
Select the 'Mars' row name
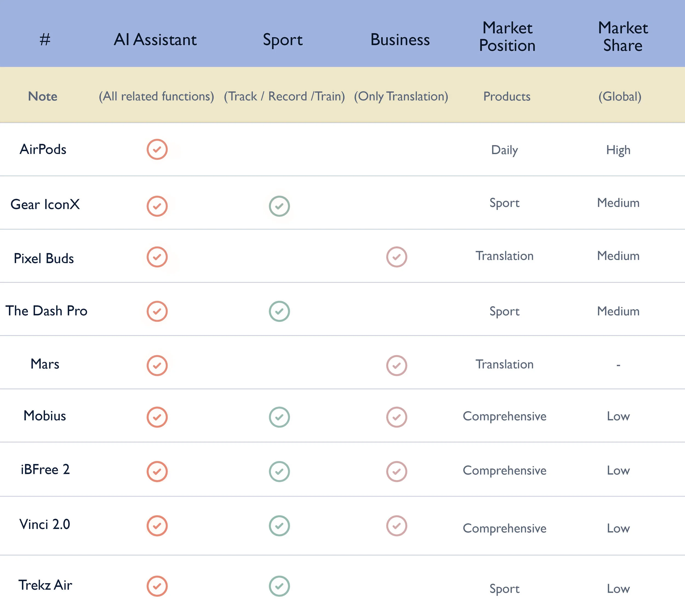pos(45,364)
